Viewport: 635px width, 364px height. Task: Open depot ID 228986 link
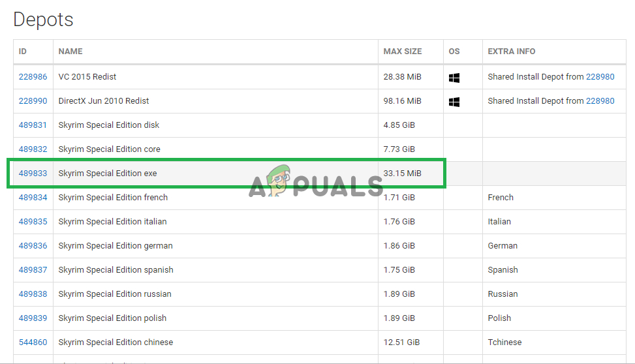pyautogui.click(x=33, y=77)
